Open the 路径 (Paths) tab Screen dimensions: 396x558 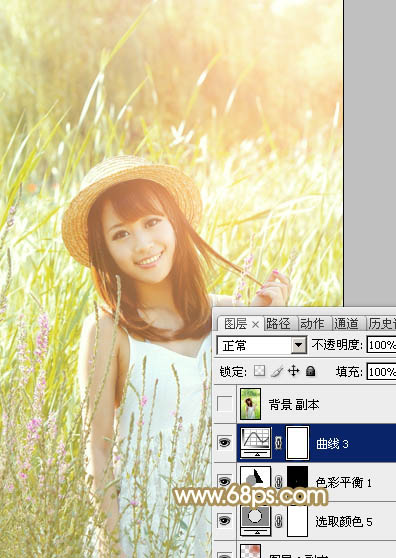278,323
